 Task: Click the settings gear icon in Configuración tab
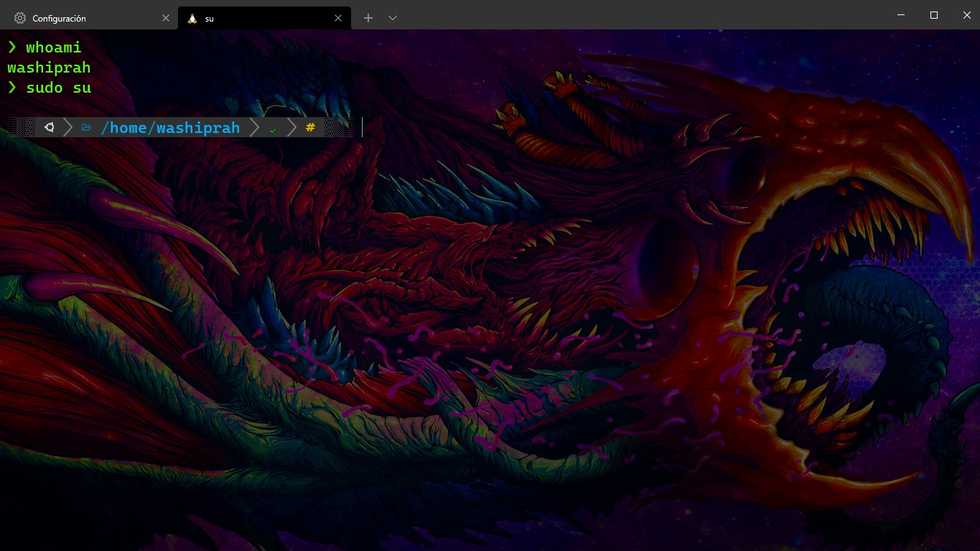(20, 18)
